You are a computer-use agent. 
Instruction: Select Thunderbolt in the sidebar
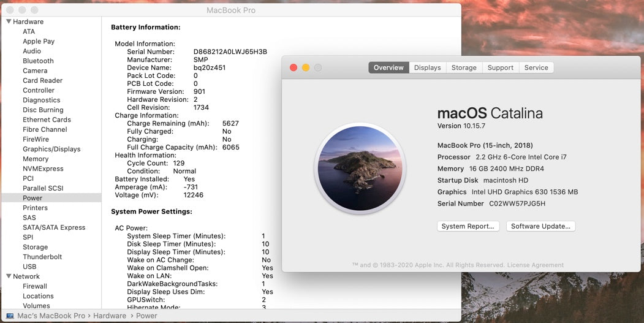pos(42,257)
